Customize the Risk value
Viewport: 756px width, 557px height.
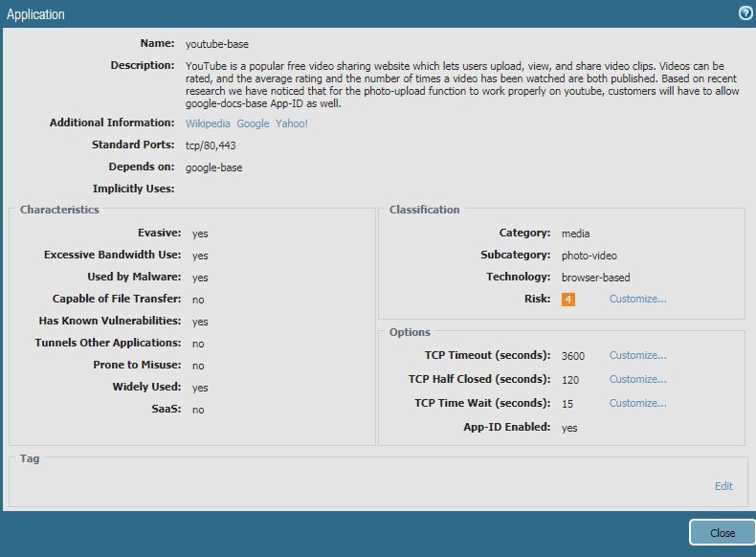click(637, 299)
